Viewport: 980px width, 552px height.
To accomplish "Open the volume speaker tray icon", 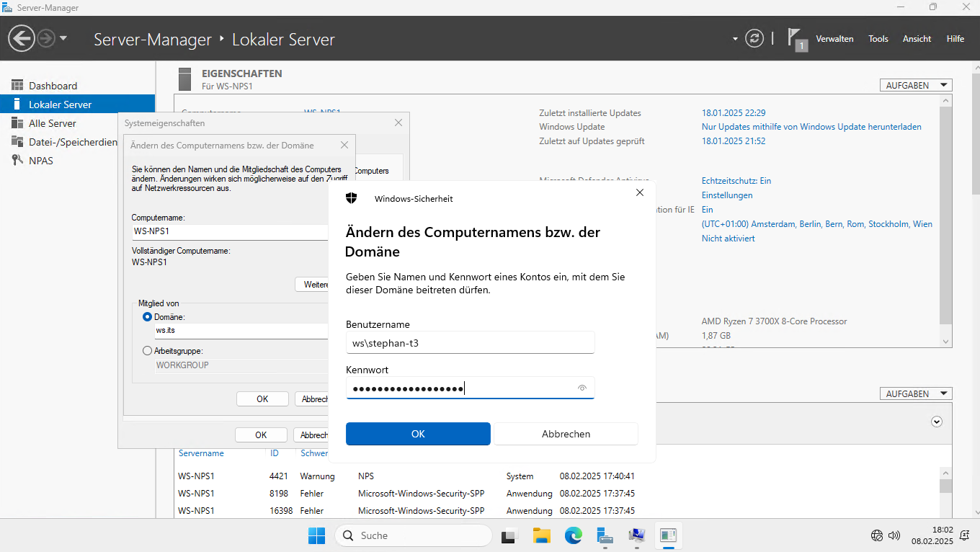I will click(x=894, y=535).
